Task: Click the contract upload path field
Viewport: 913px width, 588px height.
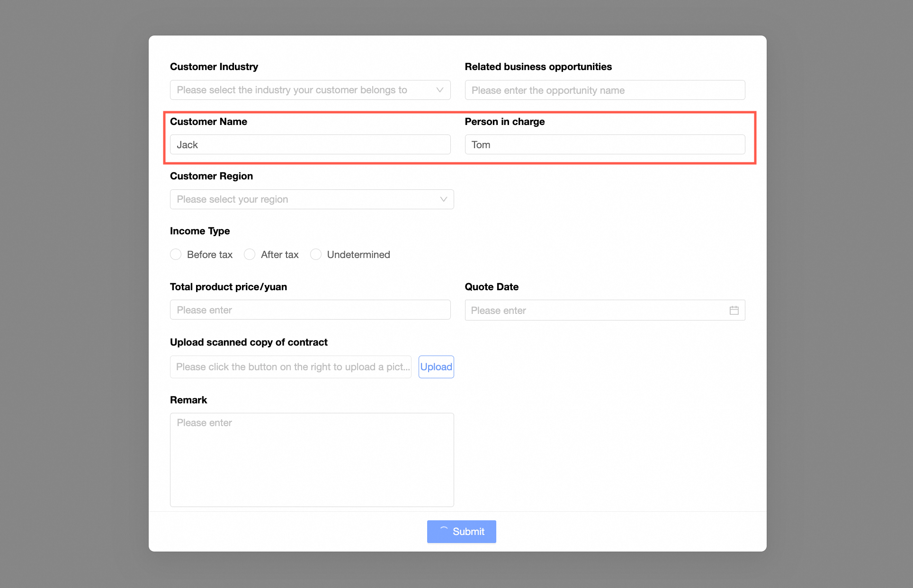Action: click(290, 367)
